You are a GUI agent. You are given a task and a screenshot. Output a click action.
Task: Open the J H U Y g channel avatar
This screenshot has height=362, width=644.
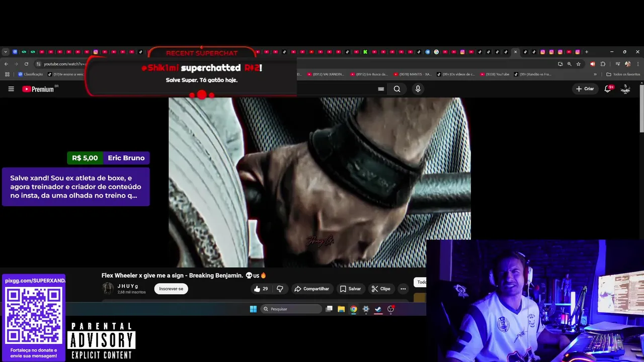(x=108, y=289)
